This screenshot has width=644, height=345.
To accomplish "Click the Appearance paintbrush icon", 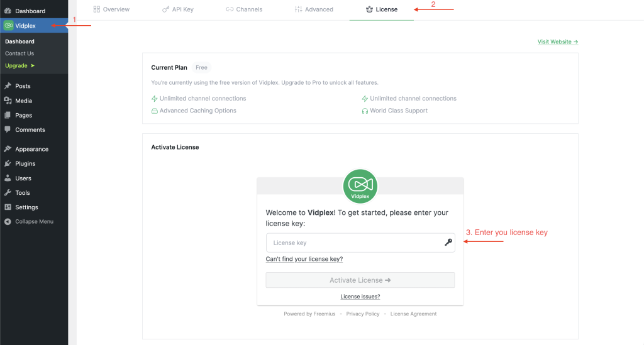I will (8, 149).
